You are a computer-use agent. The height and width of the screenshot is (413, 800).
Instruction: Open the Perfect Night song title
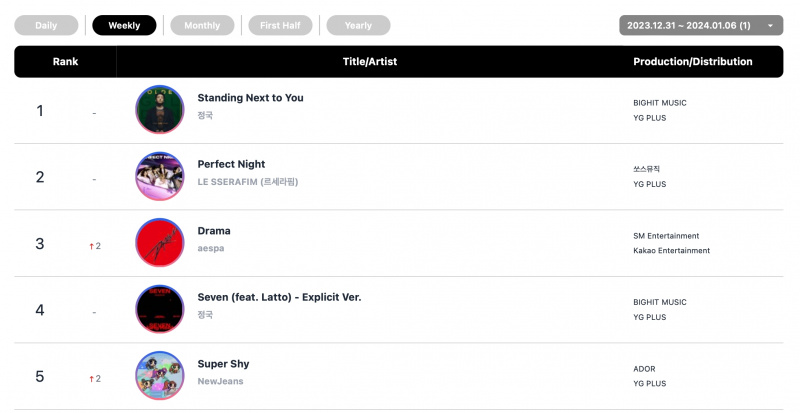(x=231, y=164)
